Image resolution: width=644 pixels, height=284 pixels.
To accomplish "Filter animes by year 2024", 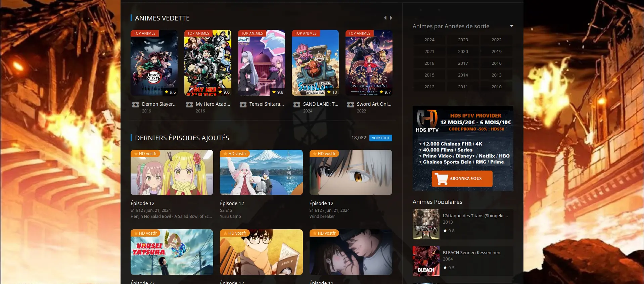I will point(429,40).
